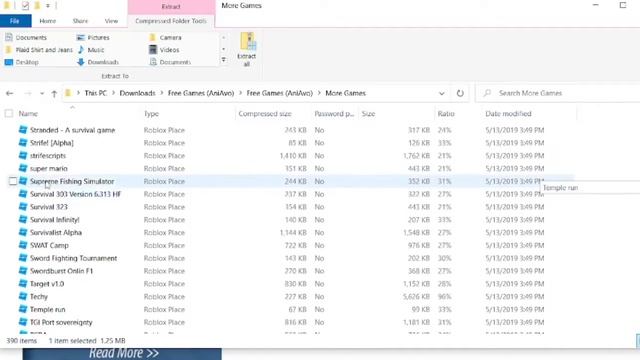Sort by Password protected column header
This screenshot has height=360, width=640.
pyautogui.click(x=334, y=113)
